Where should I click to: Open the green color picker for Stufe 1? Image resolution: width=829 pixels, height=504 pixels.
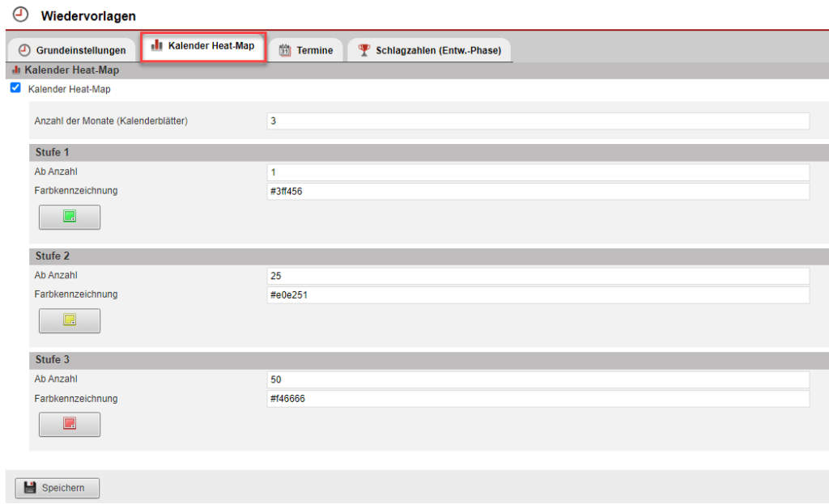[x=70, y=217]
